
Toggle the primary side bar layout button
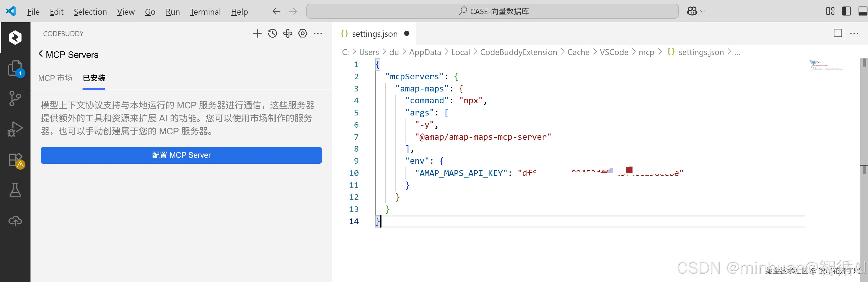tap(846, 11)
